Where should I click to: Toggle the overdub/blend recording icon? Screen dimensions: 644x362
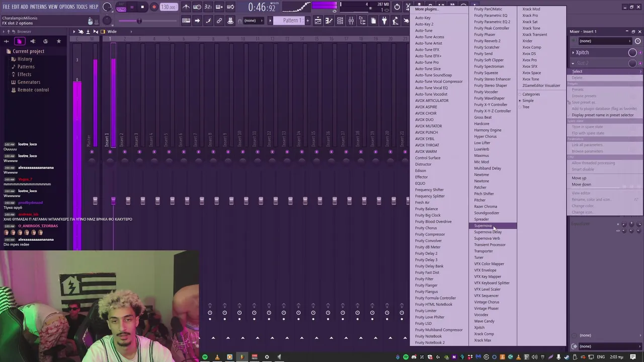219,7
